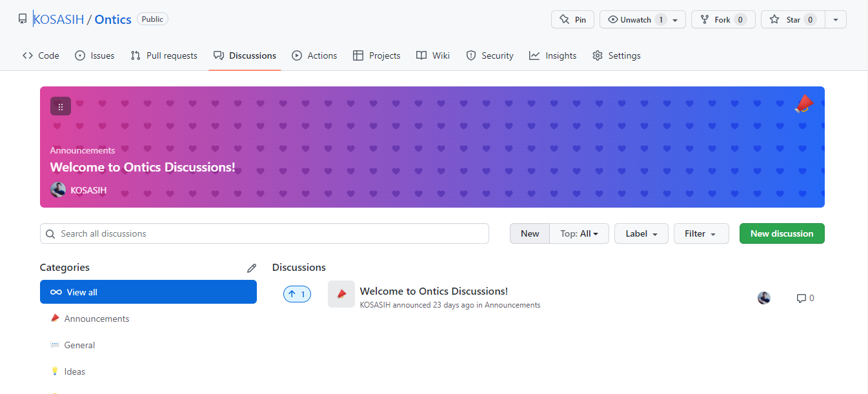Open the Actions tab
868x394 pixels.
point(314,55)
